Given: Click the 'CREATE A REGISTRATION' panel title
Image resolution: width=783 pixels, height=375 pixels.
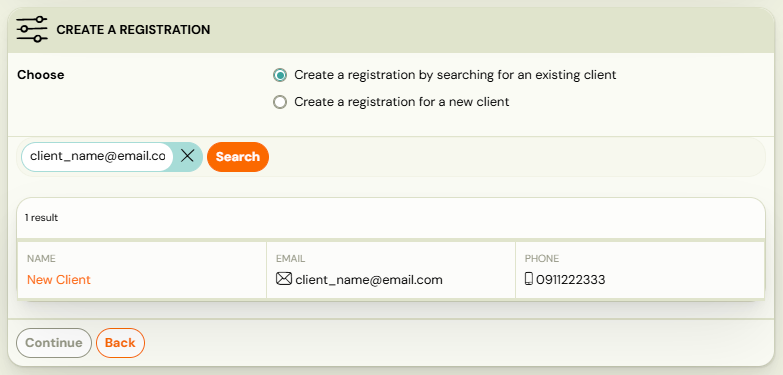Looking at the screenshot, I should pyautogui.click(x=133, y=30).
